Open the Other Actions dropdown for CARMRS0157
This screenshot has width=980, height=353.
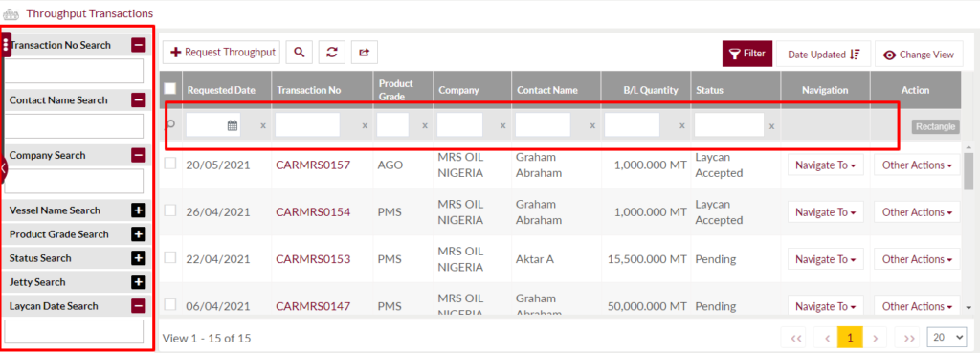coord(917,165)
